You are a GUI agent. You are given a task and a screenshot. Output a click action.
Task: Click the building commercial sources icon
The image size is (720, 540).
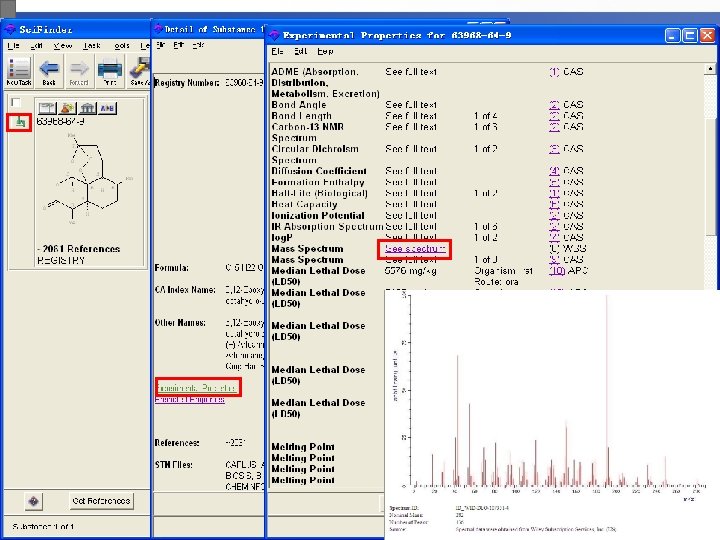(87, 108)
